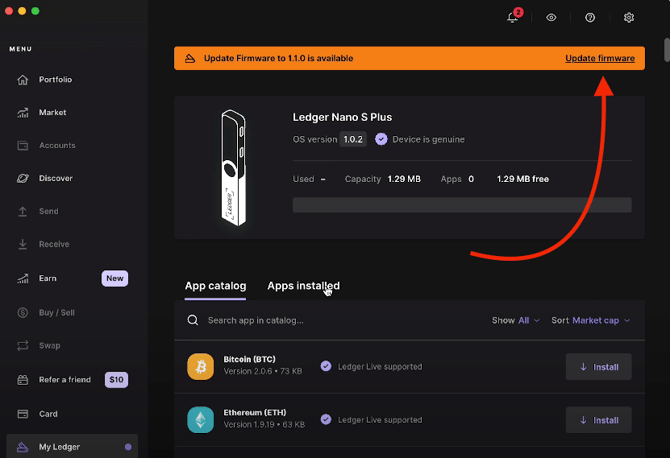Image resolution: width=670 pixels, height=458 pixels.
Task: Click the OS version 1.0.2 badge
Action: (x=353, y=140)
